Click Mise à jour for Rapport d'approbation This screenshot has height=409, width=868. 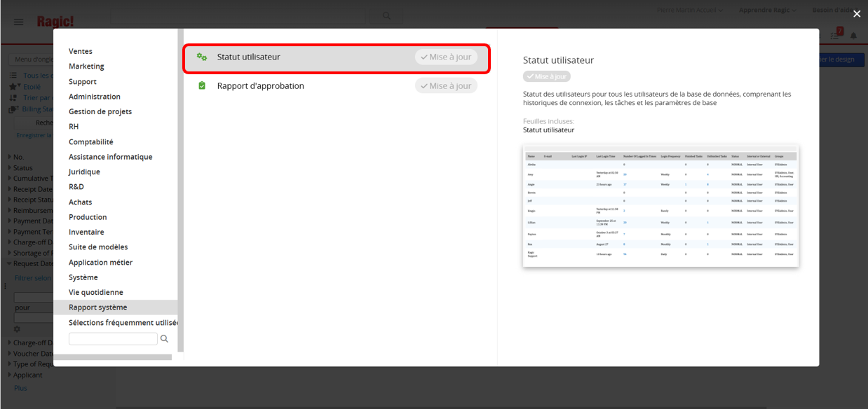[x=446, y=85]
